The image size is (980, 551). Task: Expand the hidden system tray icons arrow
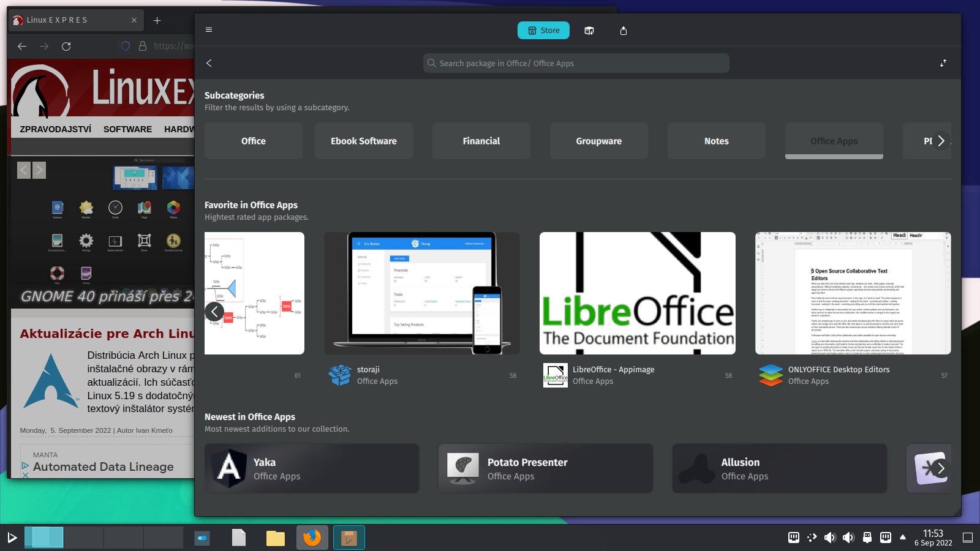tap(903, 537)
